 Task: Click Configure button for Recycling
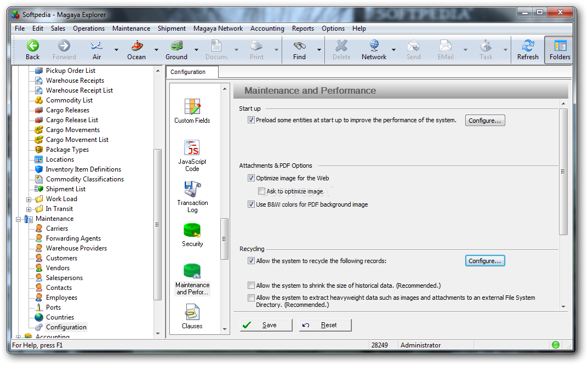[x=485, y=261]
